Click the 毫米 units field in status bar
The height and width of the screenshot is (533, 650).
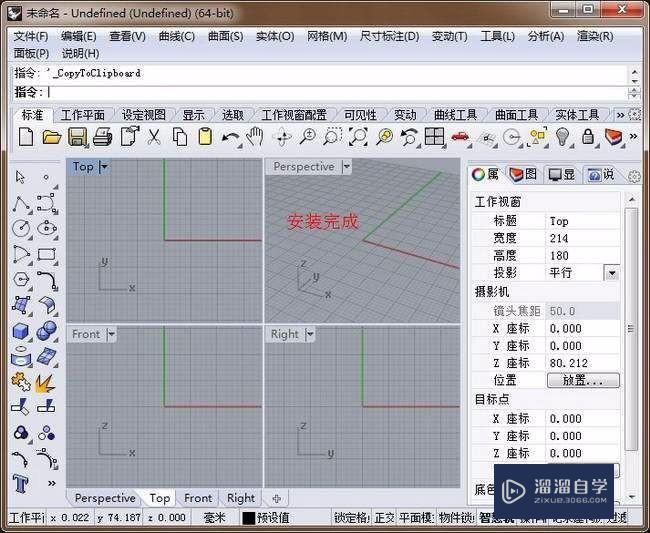[214, 518]
